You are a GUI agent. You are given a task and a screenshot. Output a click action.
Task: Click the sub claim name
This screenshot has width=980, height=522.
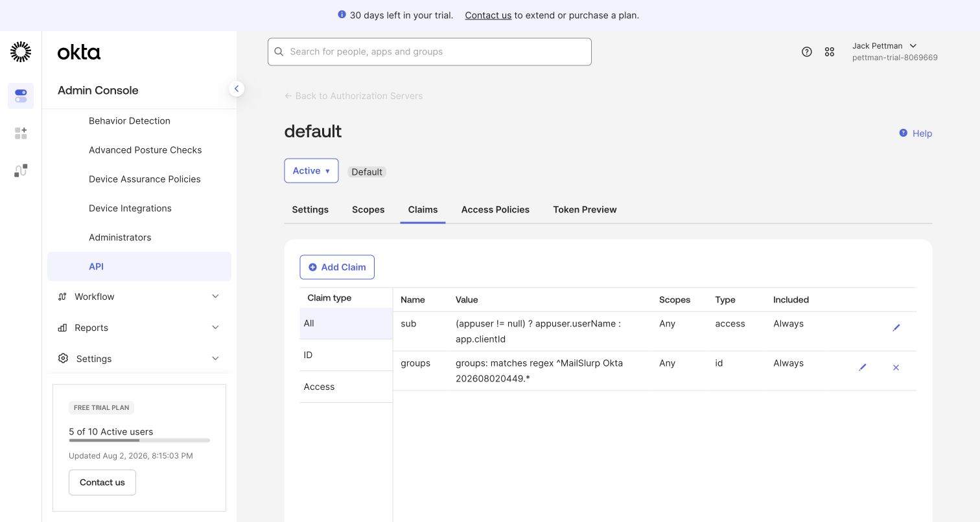click(x=408, y=323)
